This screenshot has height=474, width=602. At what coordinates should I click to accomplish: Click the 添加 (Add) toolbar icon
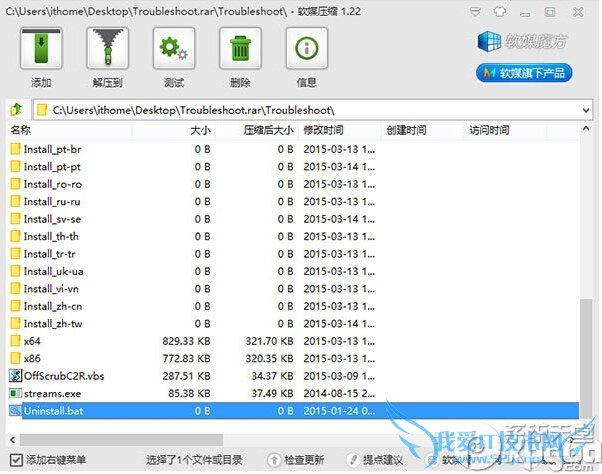pyautogui.click(x=41, y=48)
